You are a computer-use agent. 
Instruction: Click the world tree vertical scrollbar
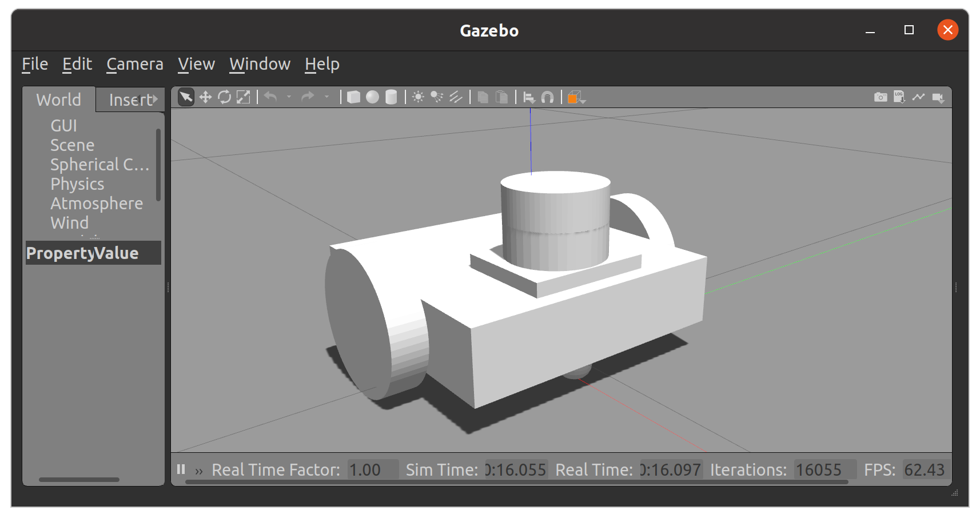pos(158,165)
